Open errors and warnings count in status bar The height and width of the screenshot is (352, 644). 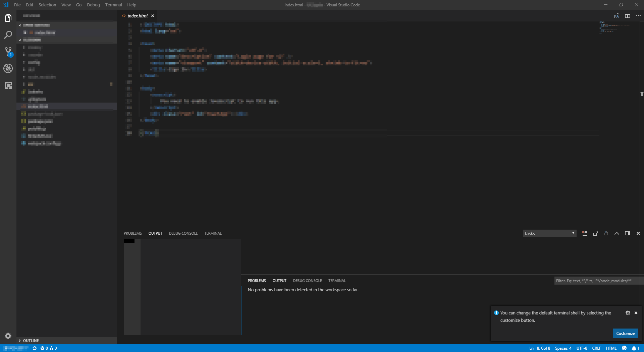point(49,348)
